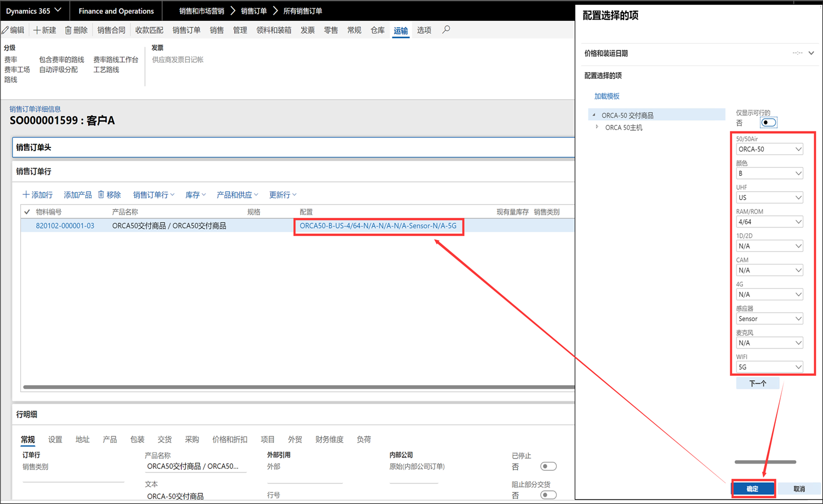Select the 常规 tab in line details

tap(28, 439)
